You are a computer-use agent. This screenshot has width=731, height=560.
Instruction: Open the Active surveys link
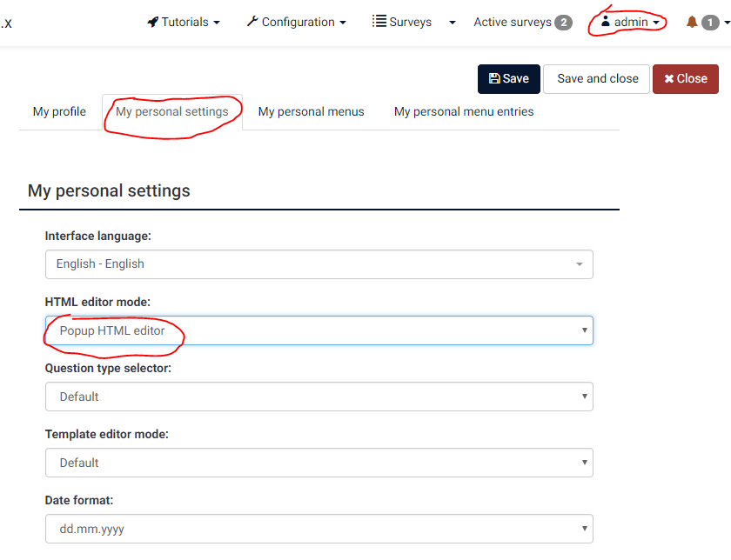[x=512, y=22]
